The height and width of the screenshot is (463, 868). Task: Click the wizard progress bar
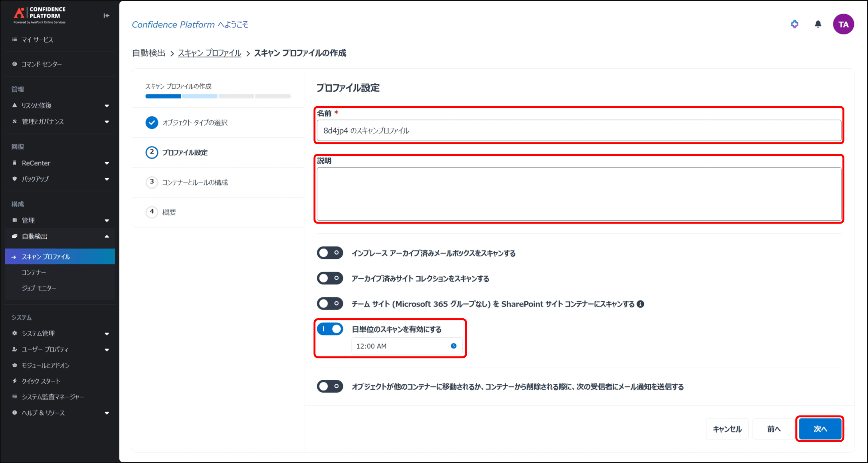coord(218,96)
